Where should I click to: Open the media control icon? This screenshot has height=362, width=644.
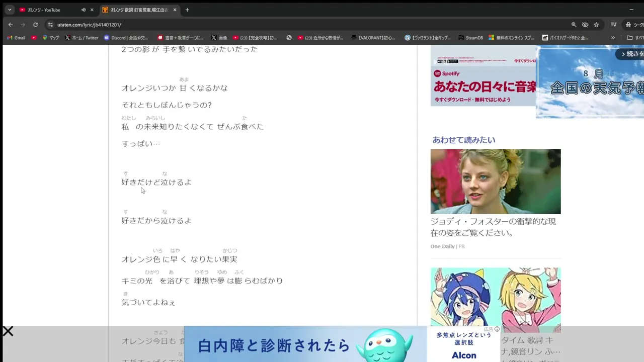(614, 24)
